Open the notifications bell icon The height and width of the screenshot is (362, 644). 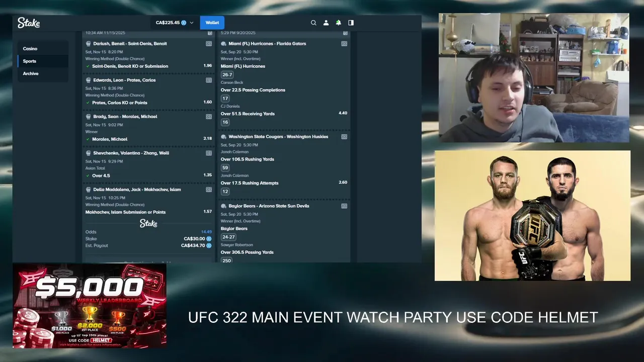[339, 23]
